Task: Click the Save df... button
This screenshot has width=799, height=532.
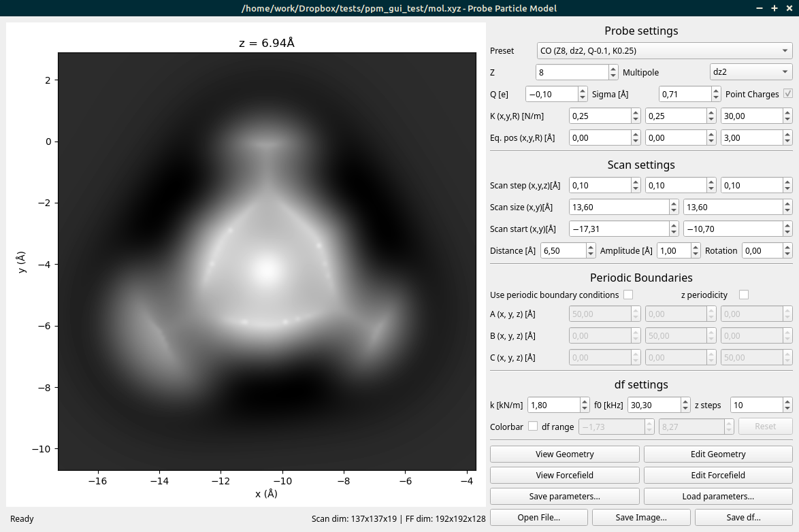Action: 743,517
